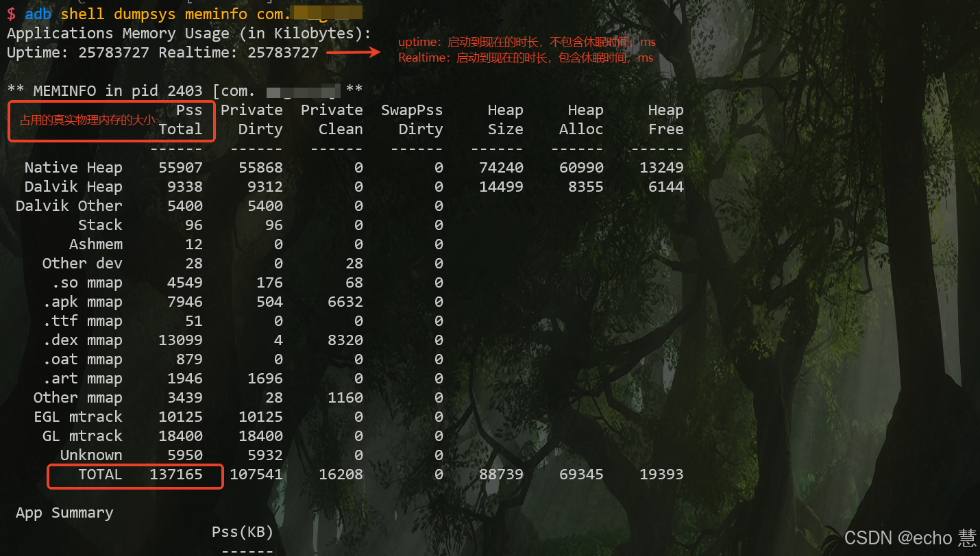Click .so mmap Pss value 4549
This screenshot has height=556, width=980.
tap(185, 282)
